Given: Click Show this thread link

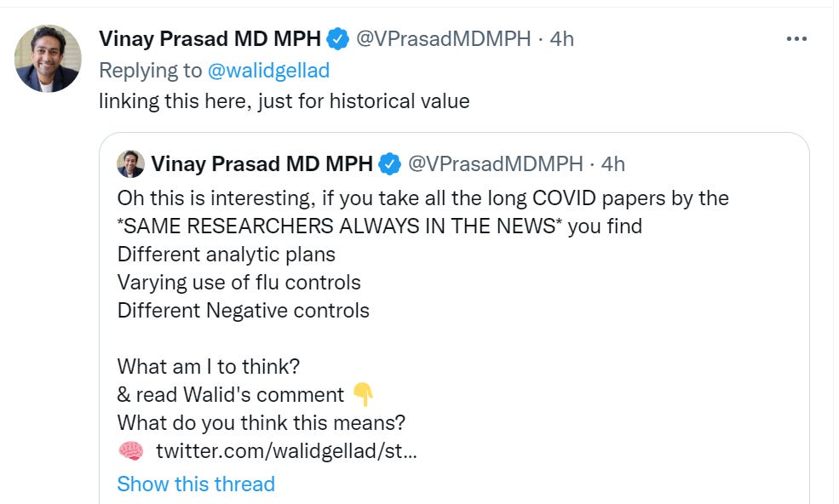Looking at the screenshot, I should pos(196,484).
